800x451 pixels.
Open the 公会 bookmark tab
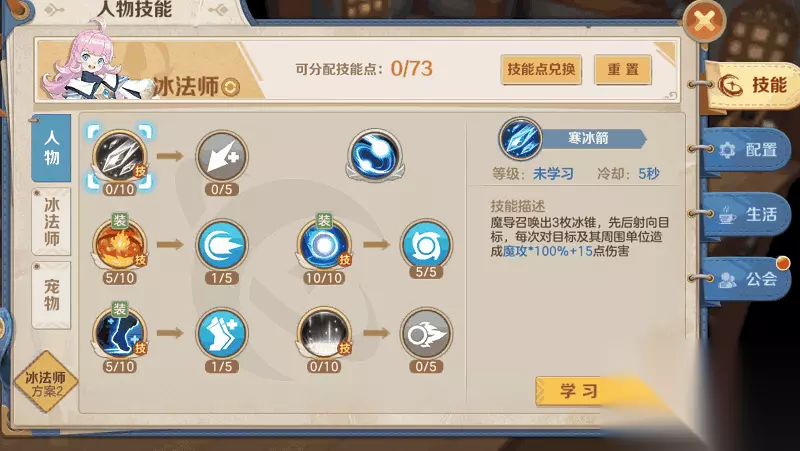coord(747,279)
